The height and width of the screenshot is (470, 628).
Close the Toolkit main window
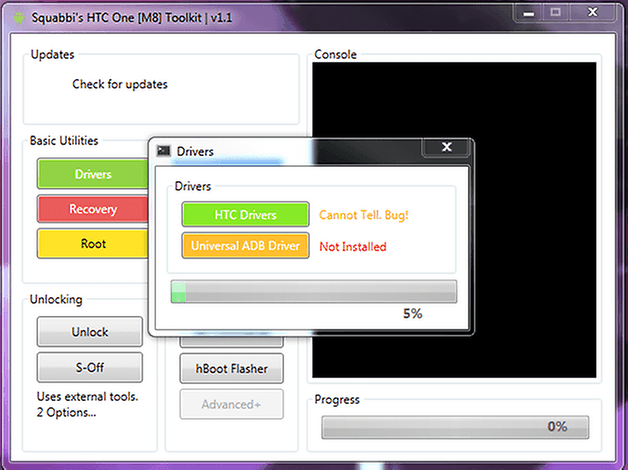click(592, 13)
